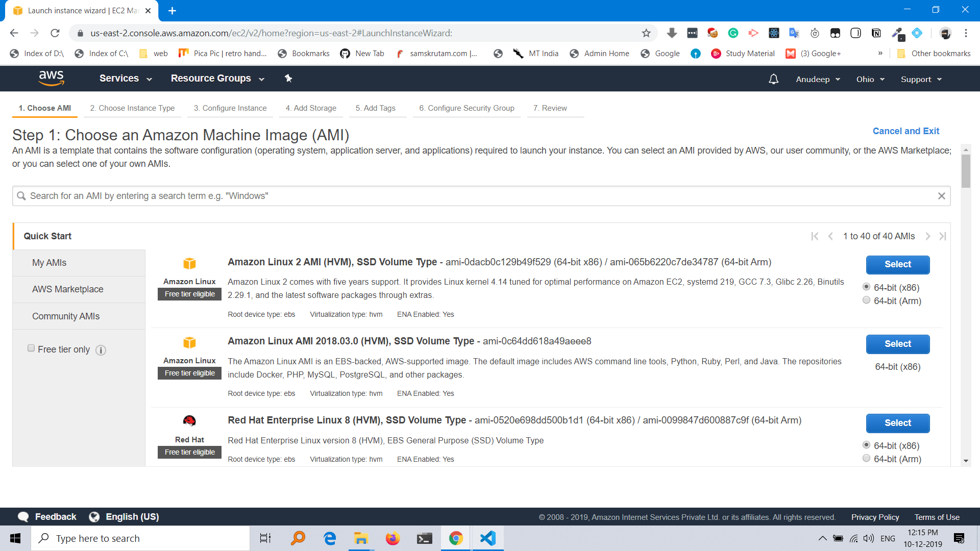Screen dimensions: 980x551
Task: Click the Cancel and Exit link
Action: [x=906, y=131]
